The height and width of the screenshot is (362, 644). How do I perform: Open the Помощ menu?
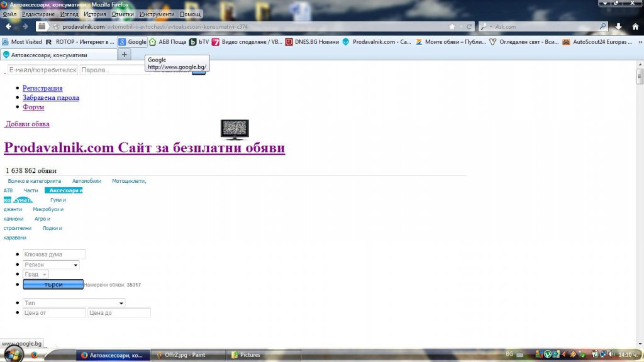[190, 14]
